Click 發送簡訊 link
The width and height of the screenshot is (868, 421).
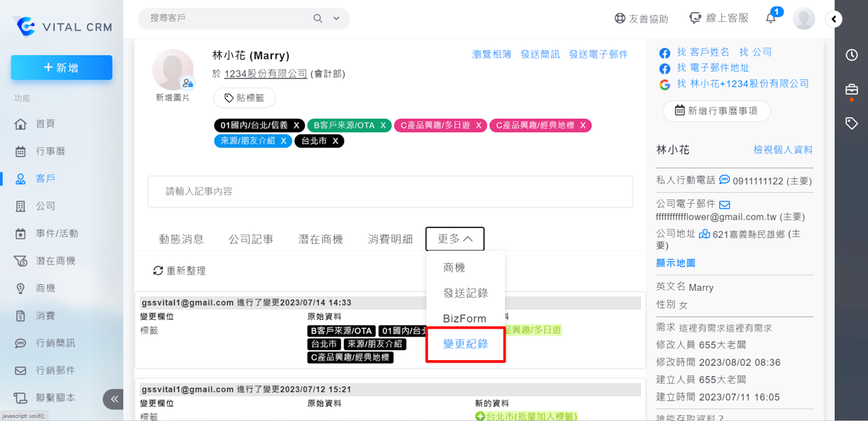pyautogui.click(x=540, y=54)
